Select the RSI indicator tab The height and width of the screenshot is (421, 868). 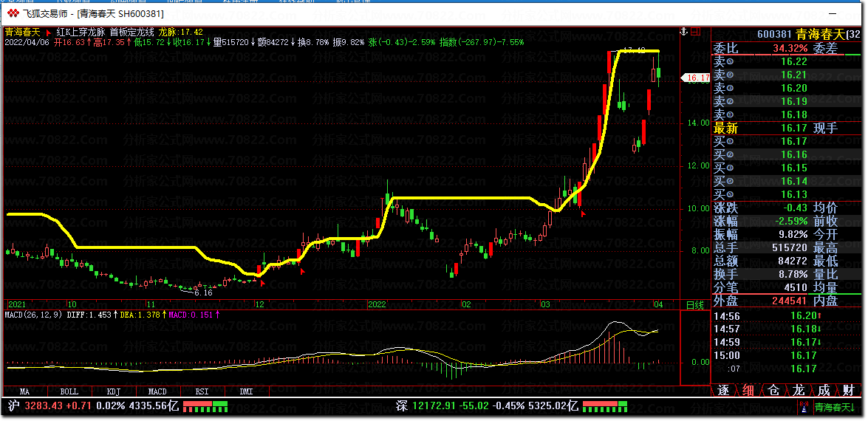pyautogui.click(x=202, y=391)
